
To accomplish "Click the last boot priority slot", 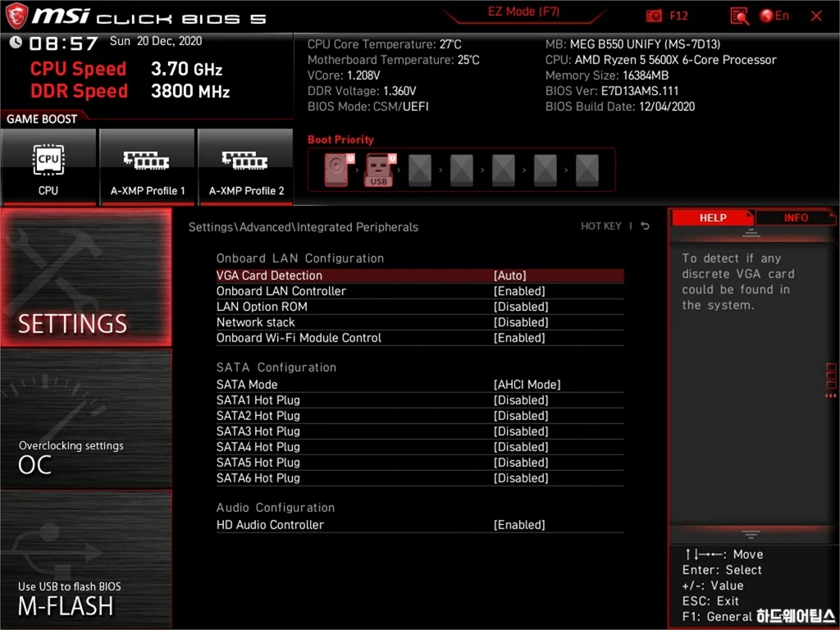I will click(587, 171).
